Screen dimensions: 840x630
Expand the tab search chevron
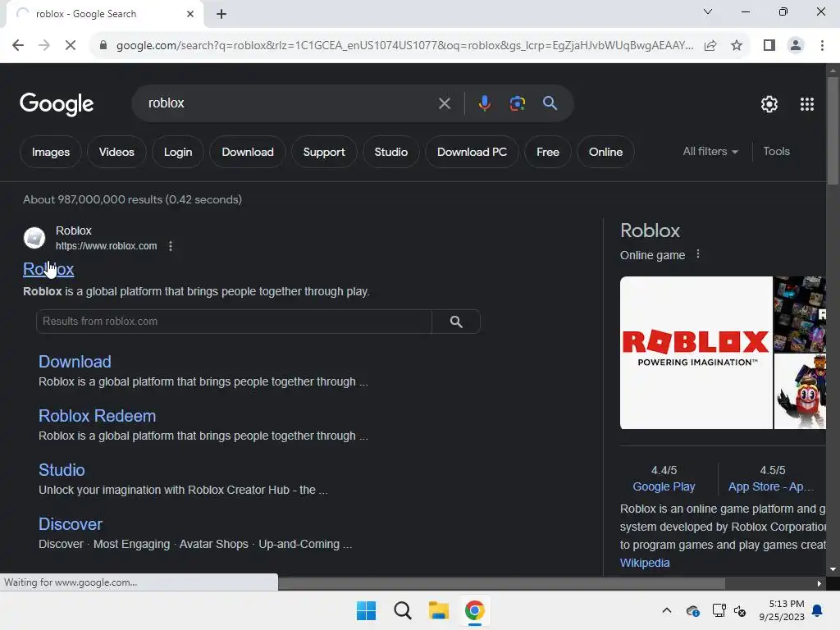(x=708, y=11)
